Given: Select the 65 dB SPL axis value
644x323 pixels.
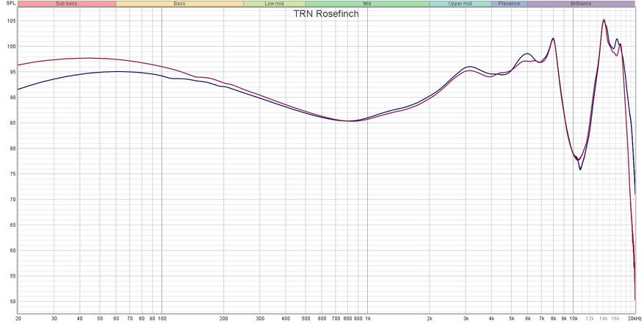Looking at the screenshot, I should 12,225.
